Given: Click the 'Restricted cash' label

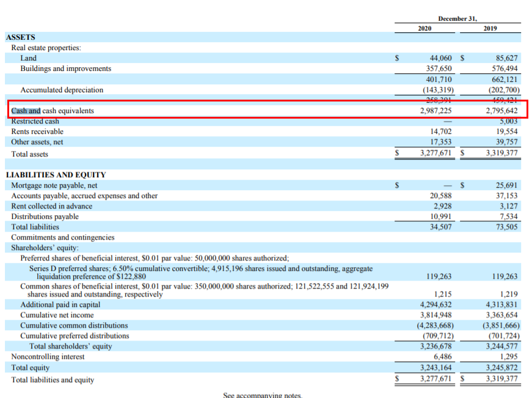Looking at the screenshot, I should tap(35, 121).
